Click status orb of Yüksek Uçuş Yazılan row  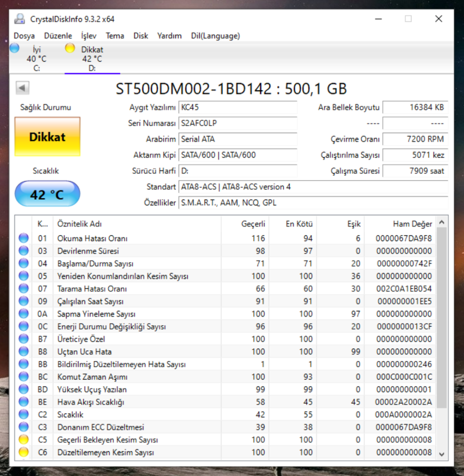[x=24, y=389]
